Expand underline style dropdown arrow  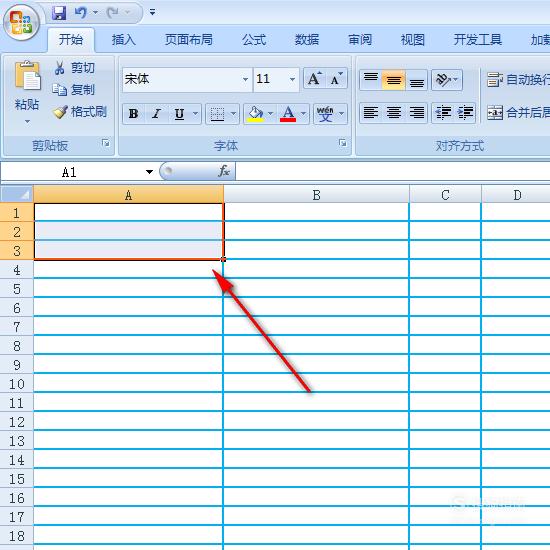click(x=195, y=114)
